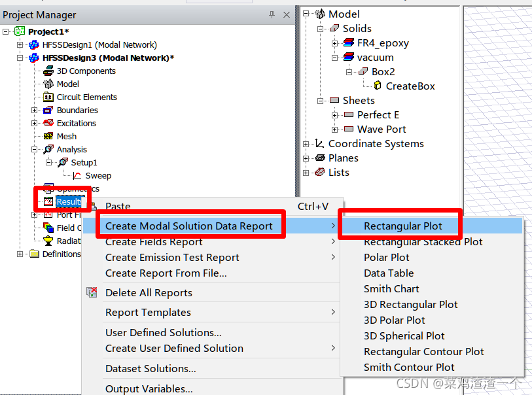Collapse the vacuum node
The height and width of the screenshot is (395, 532).
click(x=334, y=58)
